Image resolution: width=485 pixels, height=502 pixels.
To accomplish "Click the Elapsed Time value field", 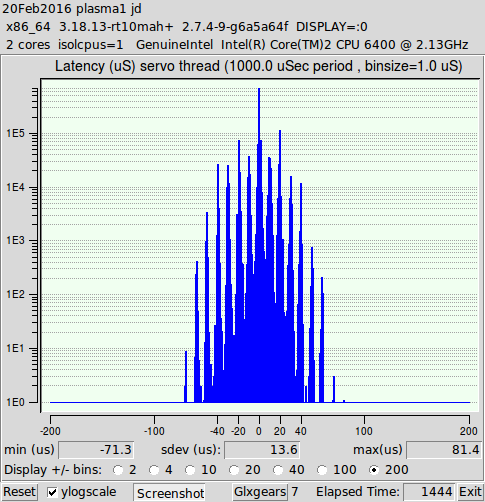I will [x=429, y=492].
